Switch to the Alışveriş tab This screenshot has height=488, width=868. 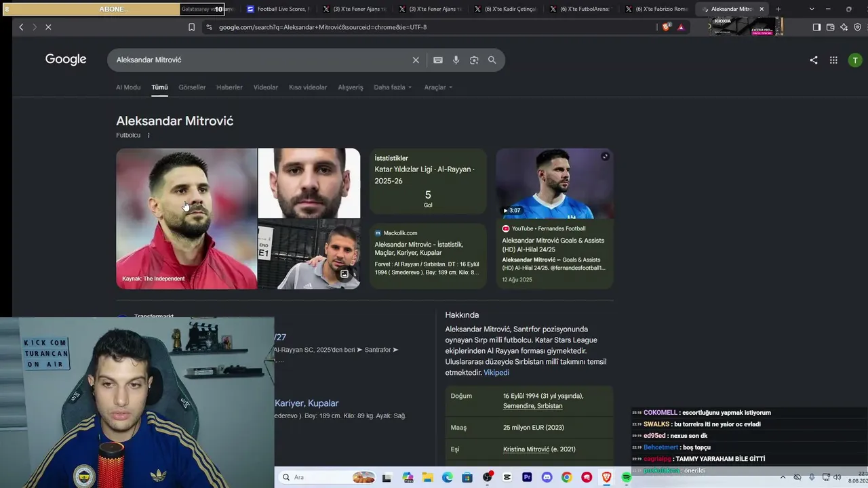coord(351,87)
